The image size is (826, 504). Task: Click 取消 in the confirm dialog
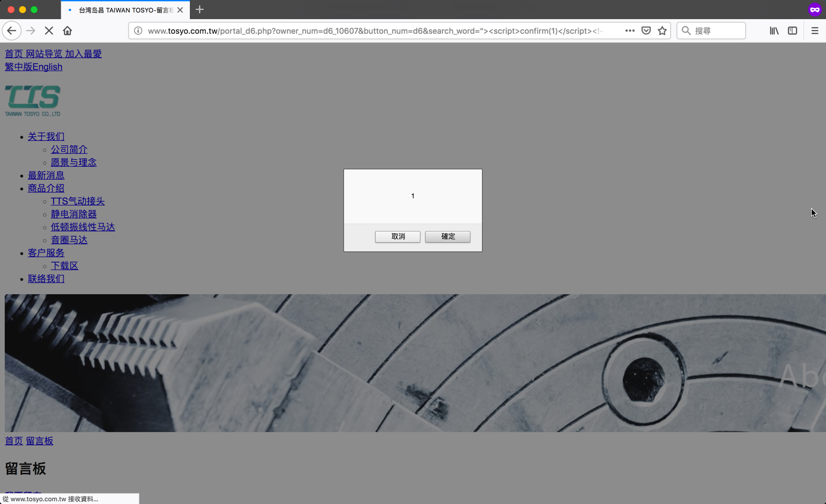397,237
